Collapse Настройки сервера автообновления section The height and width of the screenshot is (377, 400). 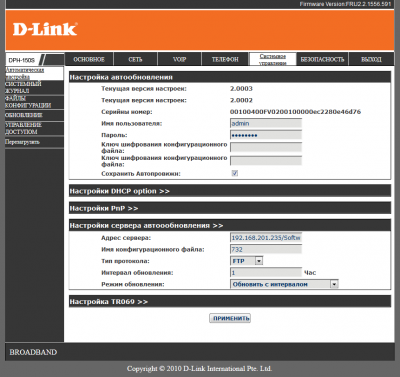[230, 226]
